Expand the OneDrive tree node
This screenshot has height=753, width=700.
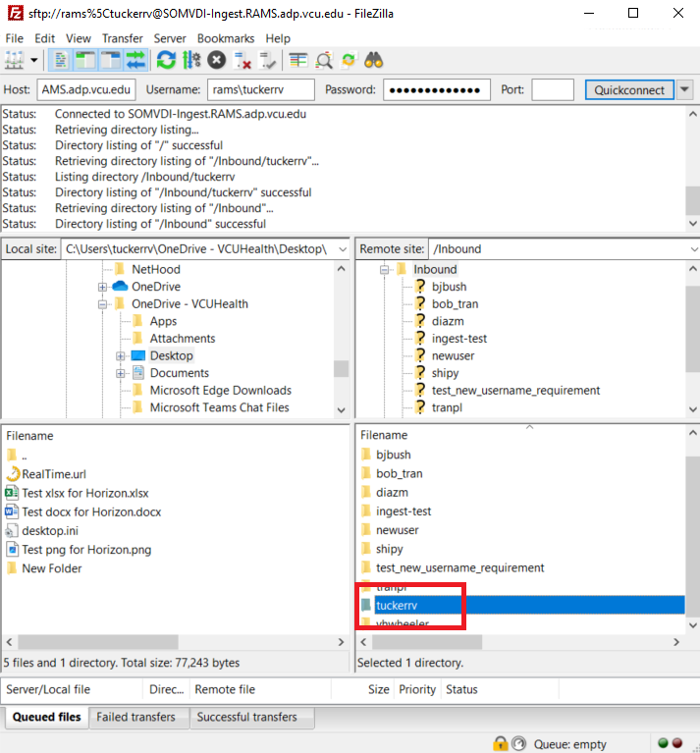(102, 287)
